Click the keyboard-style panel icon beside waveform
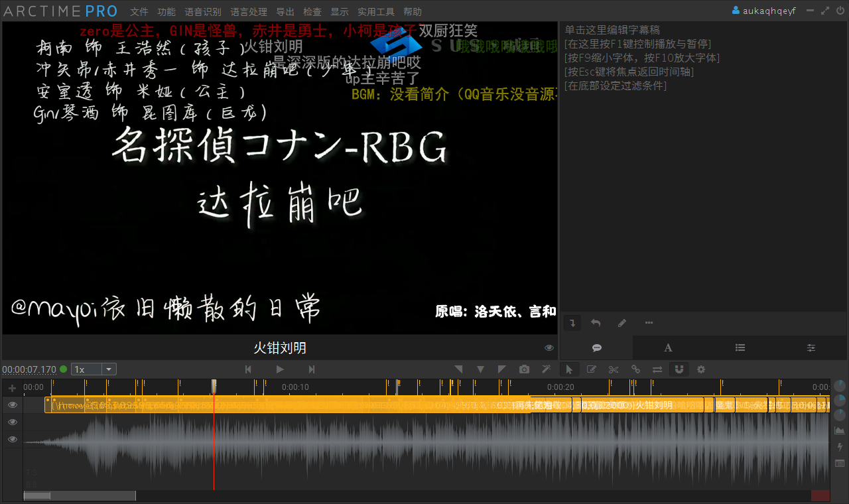Image resolution: width=849 pixels, height=504 pixels. tap(840, 463)
